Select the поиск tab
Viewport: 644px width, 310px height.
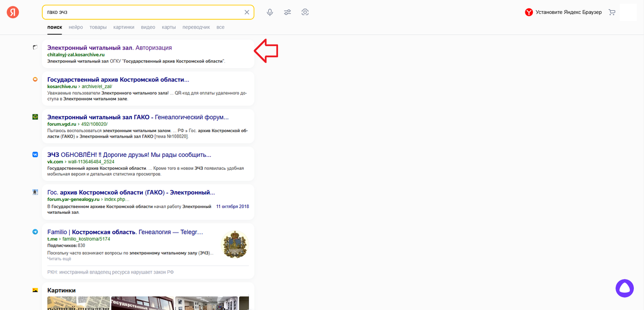pos(55,27)
